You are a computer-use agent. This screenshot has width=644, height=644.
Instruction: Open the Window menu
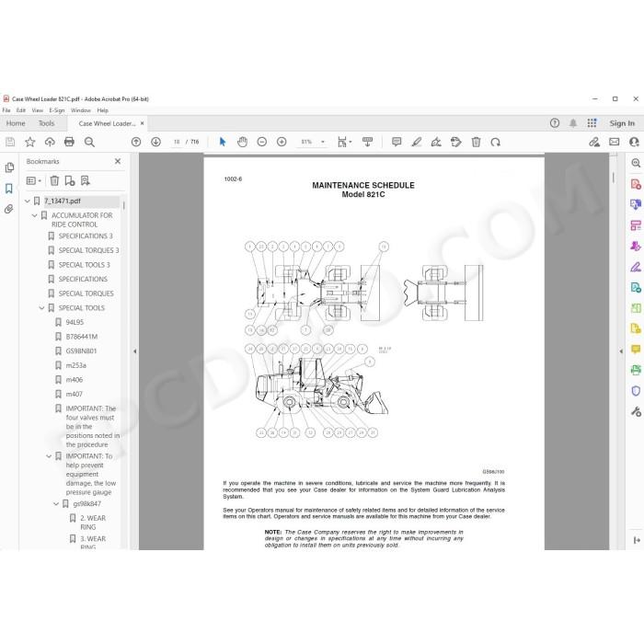(81, 110)
